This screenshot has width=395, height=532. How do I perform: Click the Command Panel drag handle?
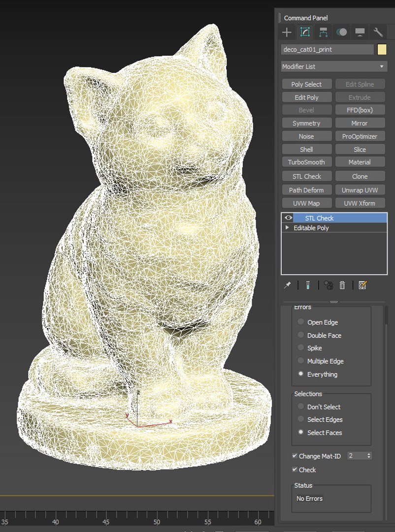click(x=280, y=18)
